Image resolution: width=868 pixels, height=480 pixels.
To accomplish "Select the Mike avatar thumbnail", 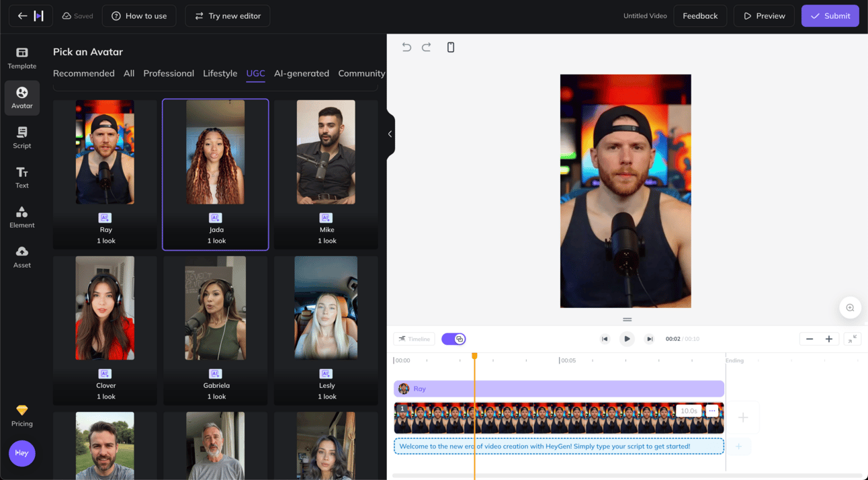I will point(326,153).
